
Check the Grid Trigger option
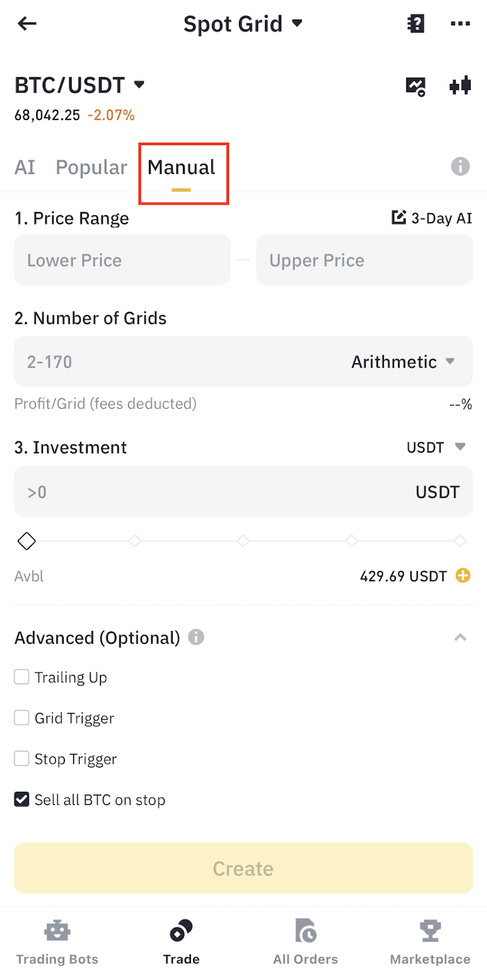point(22,718)
